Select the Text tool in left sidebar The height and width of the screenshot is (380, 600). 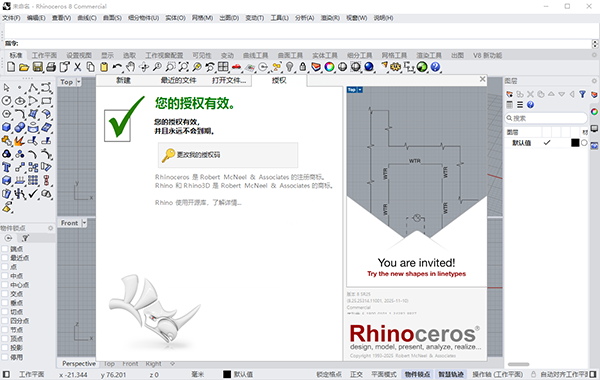7,167
